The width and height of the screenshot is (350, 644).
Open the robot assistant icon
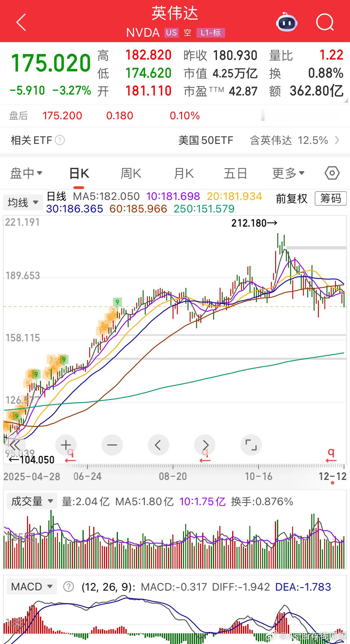pyautogui.click(x=286, y=22)
